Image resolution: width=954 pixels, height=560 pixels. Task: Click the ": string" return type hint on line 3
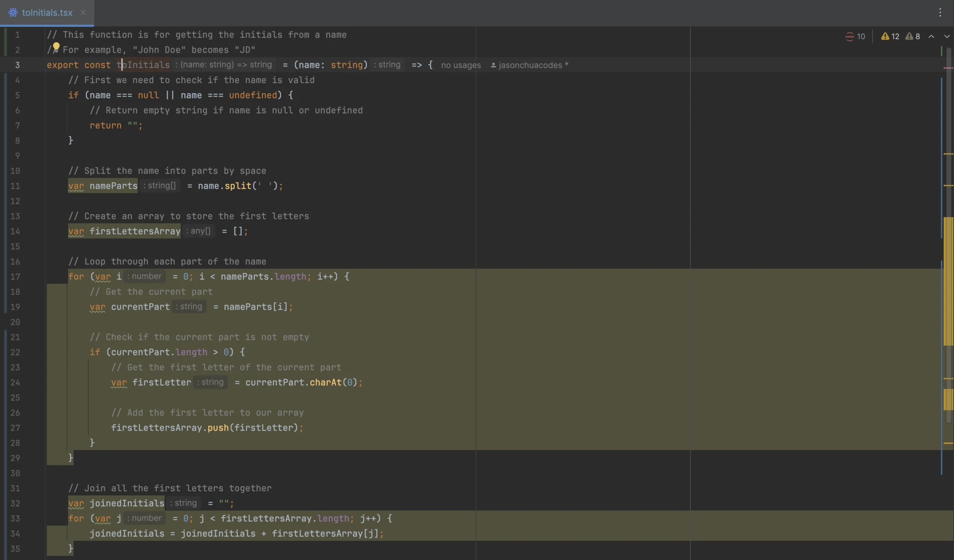pyautogui.click(x=387, y=65)
